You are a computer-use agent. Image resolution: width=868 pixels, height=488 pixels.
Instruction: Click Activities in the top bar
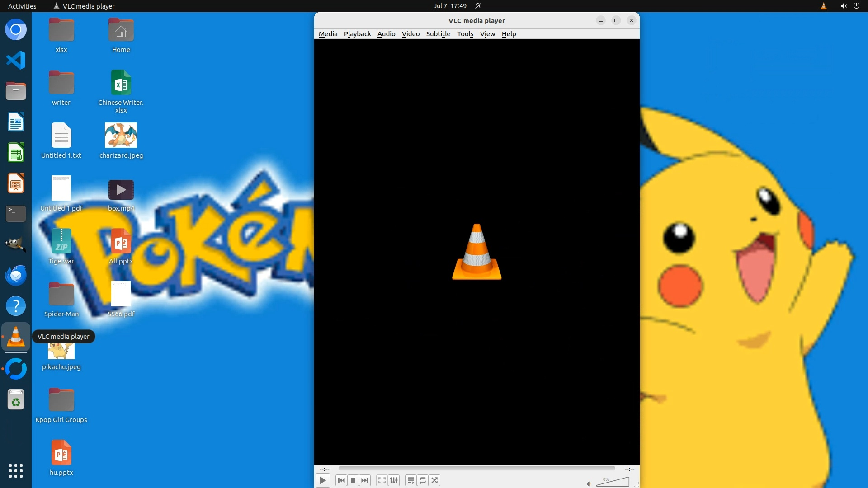click(22, 6)
